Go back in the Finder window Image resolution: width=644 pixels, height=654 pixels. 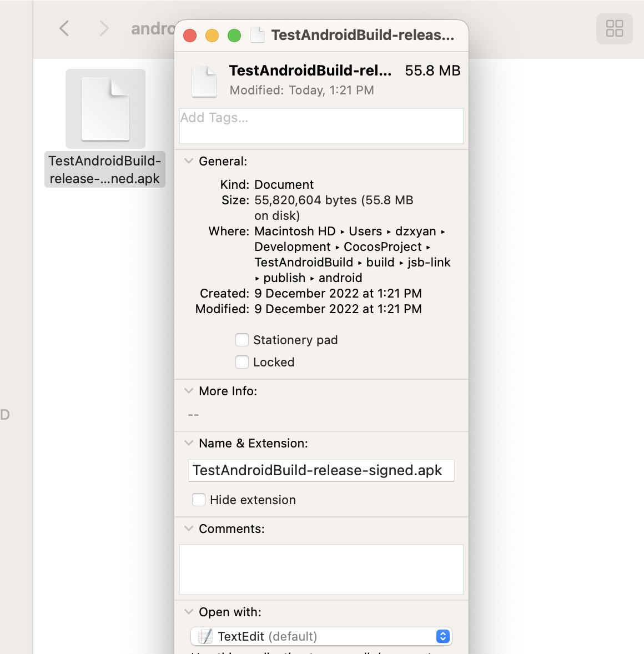tap(64, 29)
